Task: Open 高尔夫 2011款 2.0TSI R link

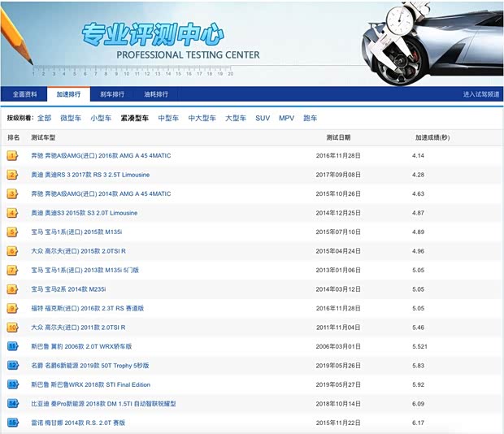Action: click(78, 328)
